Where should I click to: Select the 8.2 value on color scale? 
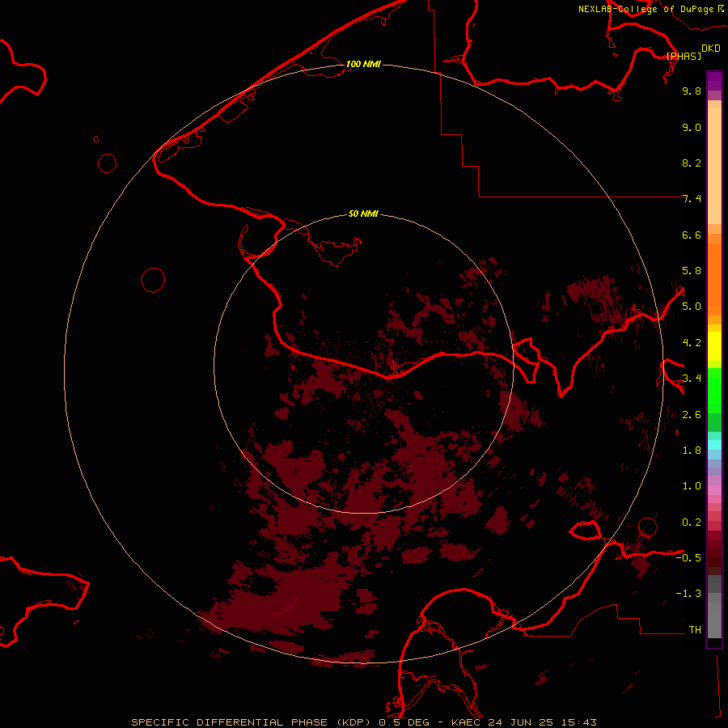pyautogui.click(x=692, y=163)
